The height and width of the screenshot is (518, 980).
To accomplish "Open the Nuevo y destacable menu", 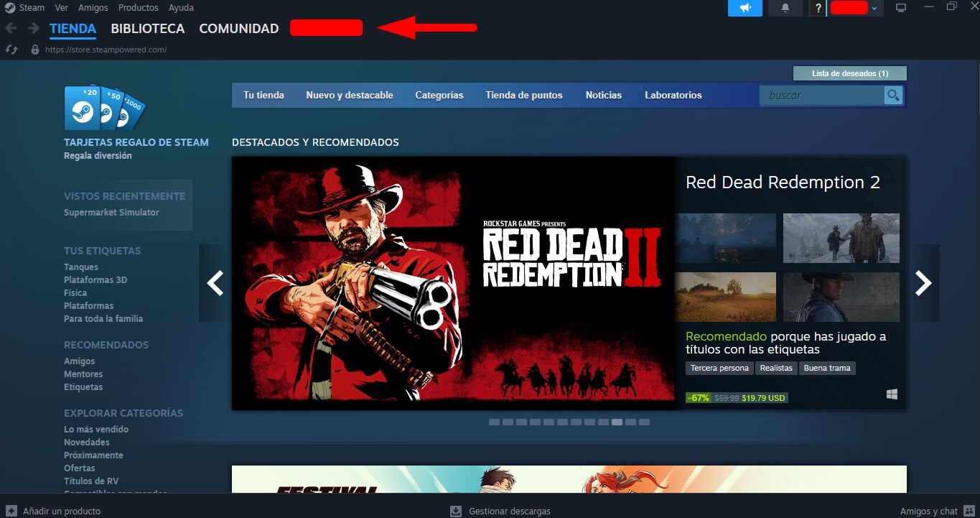I will tap(350, 95).
